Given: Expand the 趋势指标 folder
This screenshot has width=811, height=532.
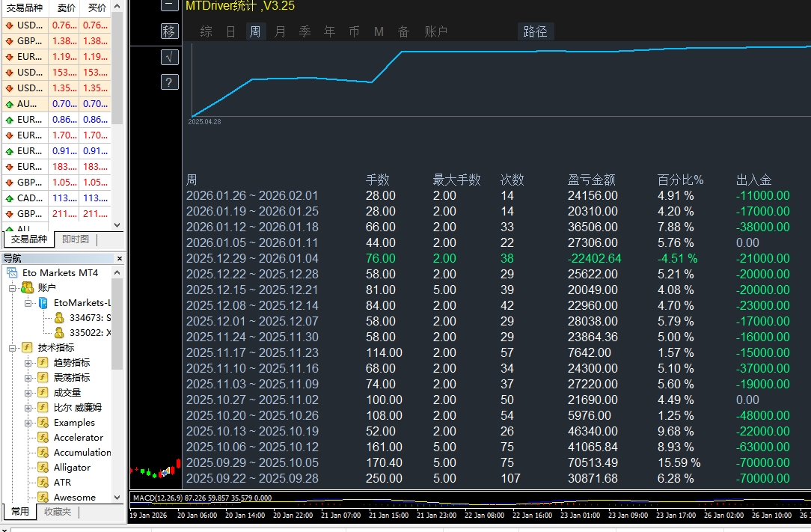Looking at the screenshot, I should click(28, 363).
